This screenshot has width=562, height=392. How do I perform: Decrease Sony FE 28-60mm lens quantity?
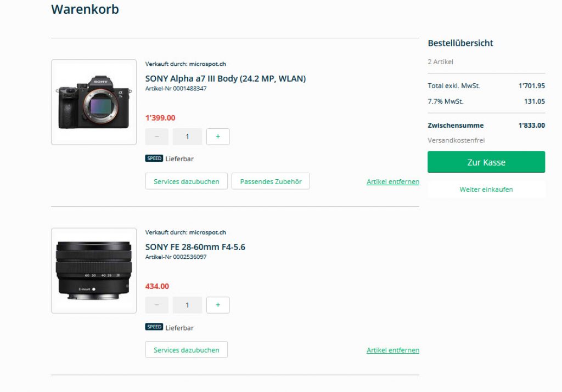click(157, 305)
